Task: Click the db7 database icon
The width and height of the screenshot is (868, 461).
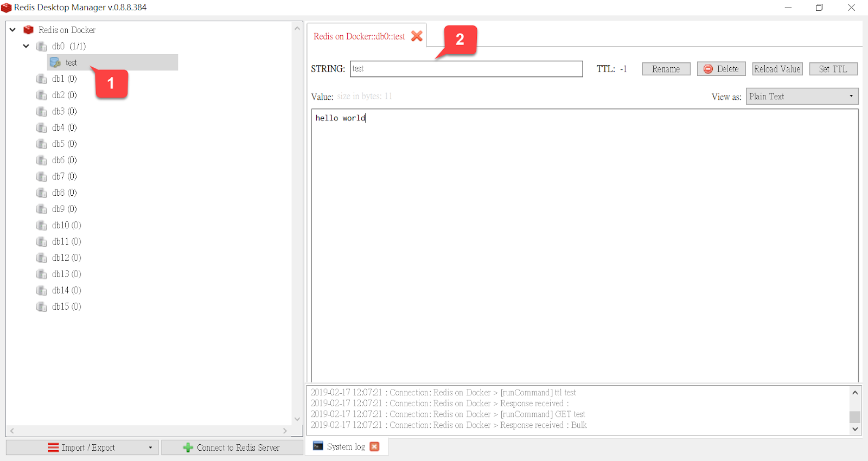Action: pos(42,176)
